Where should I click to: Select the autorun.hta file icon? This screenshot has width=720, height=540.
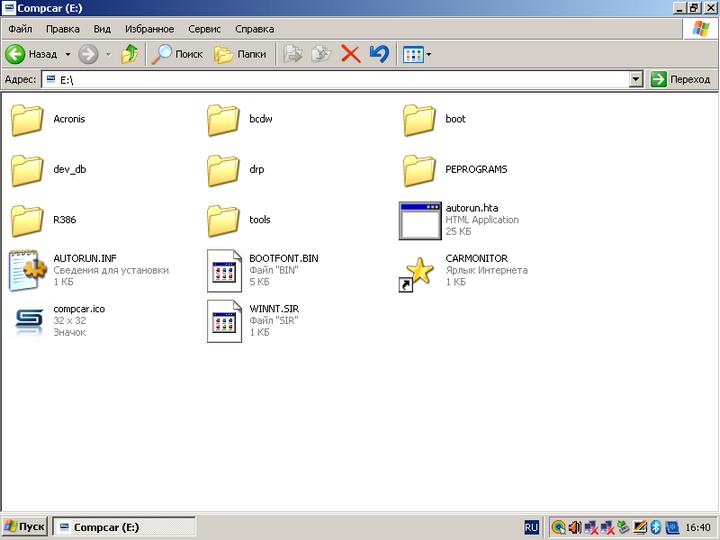click(x=420, y=220)
